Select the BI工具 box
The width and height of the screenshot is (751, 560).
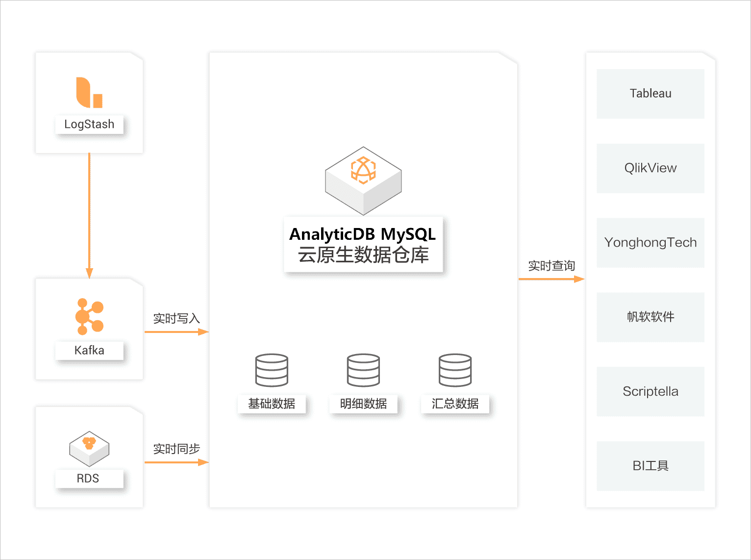click(651, 466)
